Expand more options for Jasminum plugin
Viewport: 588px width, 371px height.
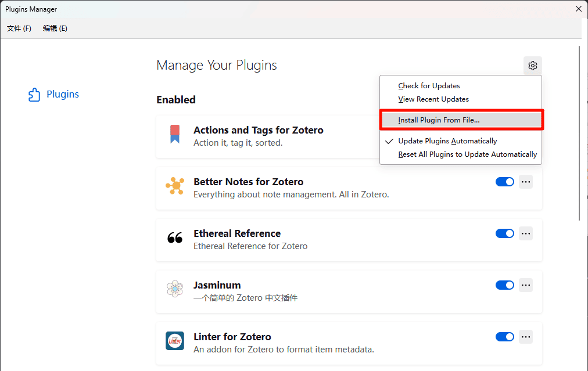(x=526, y=285)
